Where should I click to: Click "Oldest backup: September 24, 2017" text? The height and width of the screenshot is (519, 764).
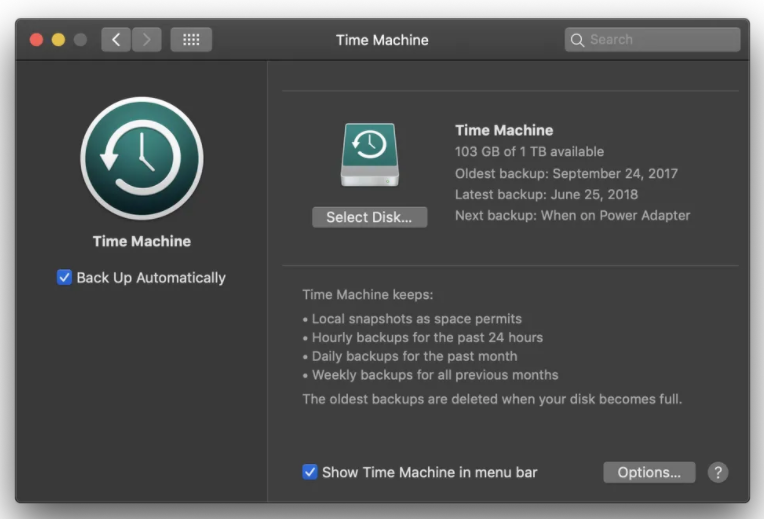point(566,173)
